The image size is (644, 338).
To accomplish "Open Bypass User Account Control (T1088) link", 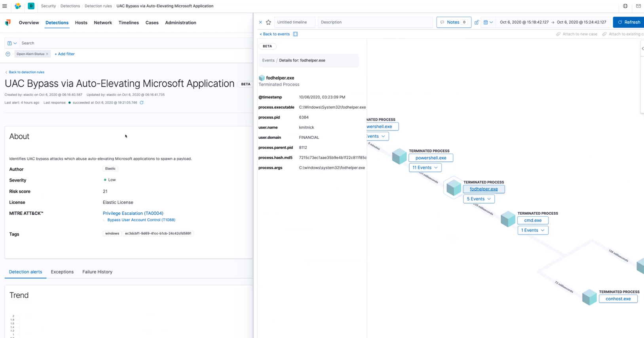I will [x=141, y=220].
